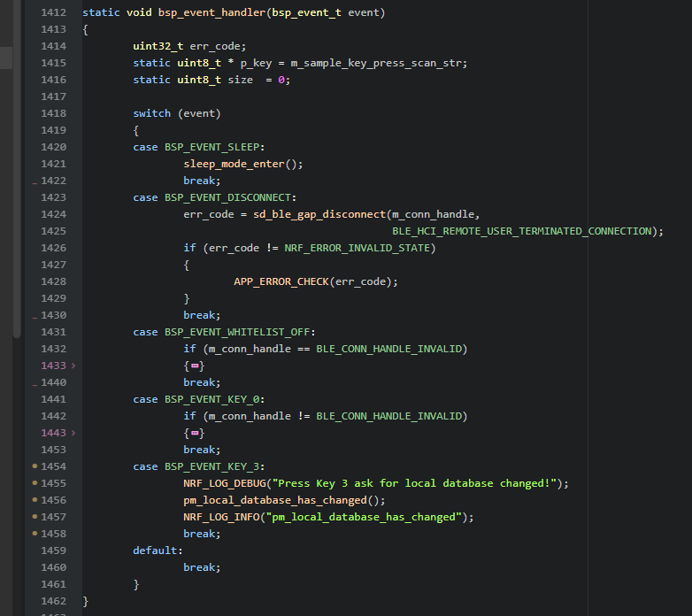692x616 pixels.
Task: Click the modified marker dot at line 1454
Action: 35,466
